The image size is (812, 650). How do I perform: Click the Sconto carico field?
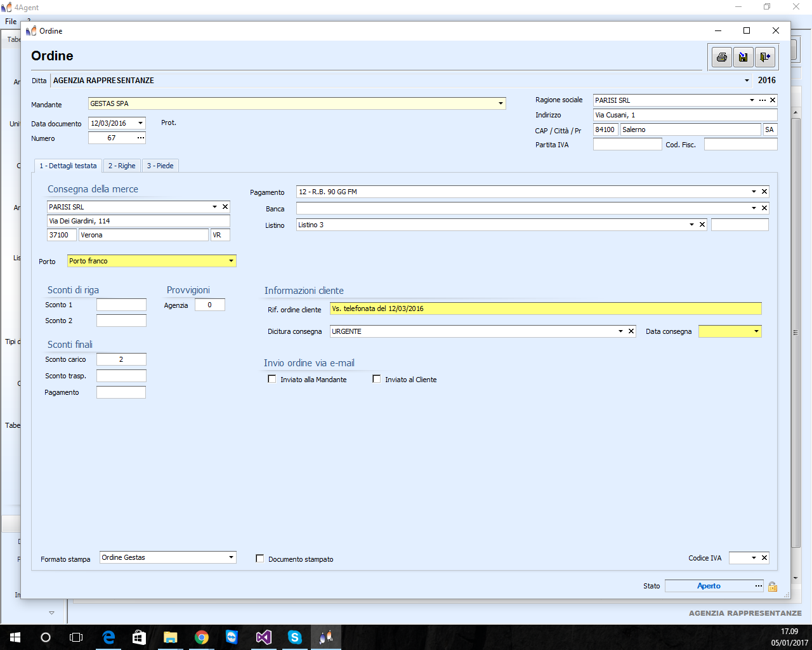coord(121,359)
